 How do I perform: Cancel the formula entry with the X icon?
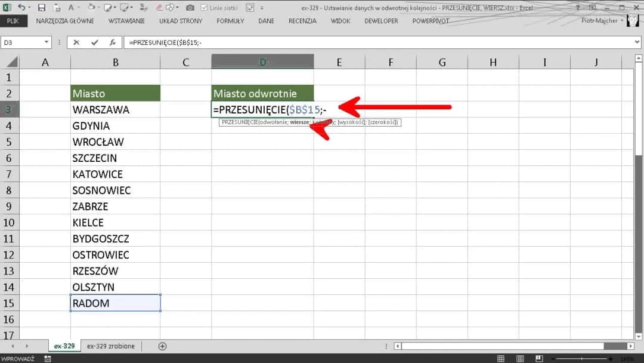click(x=76, y=42)
